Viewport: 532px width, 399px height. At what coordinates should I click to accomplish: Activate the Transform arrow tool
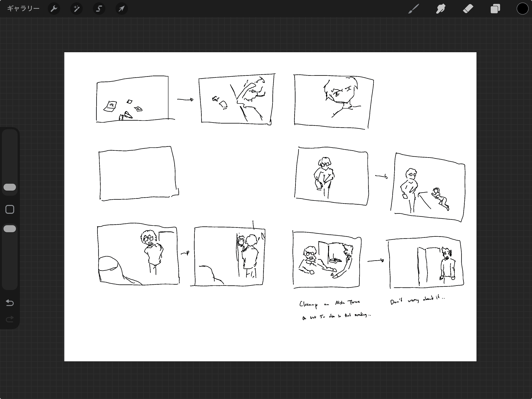122,9
